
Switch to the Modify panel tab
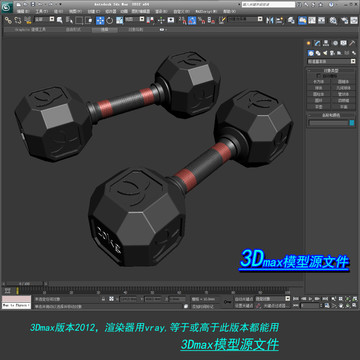pos(317,43)
